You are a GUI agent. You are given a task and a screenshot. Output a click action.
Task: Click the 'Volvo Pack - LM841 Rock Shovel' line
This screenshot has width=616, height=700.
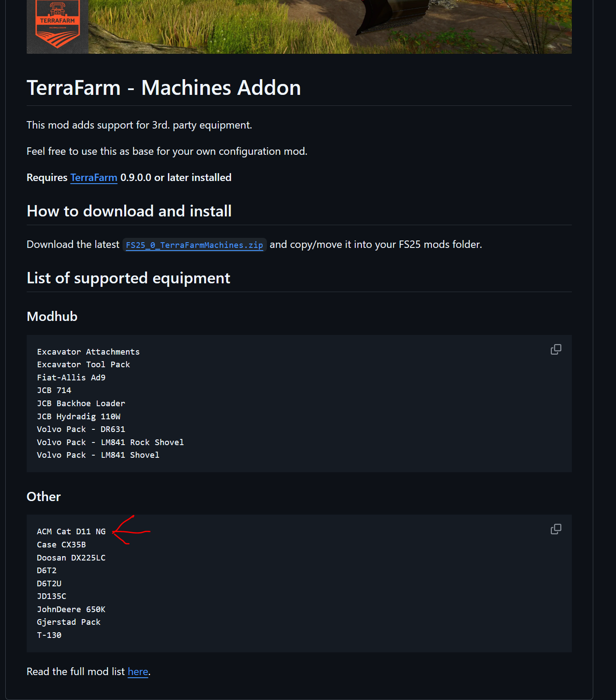pyautogui.click(x=110, y=442)
